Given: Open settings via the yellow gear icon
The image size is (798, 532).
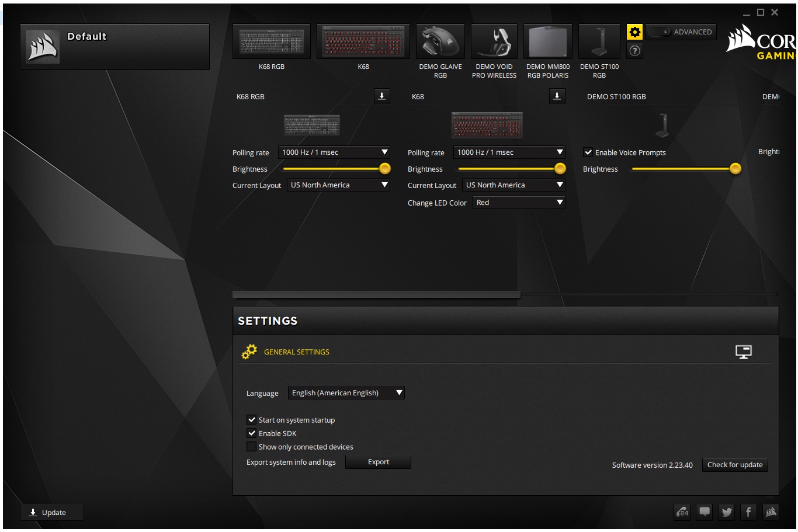Looking at the screenshot, I should [x=634, y=32].
